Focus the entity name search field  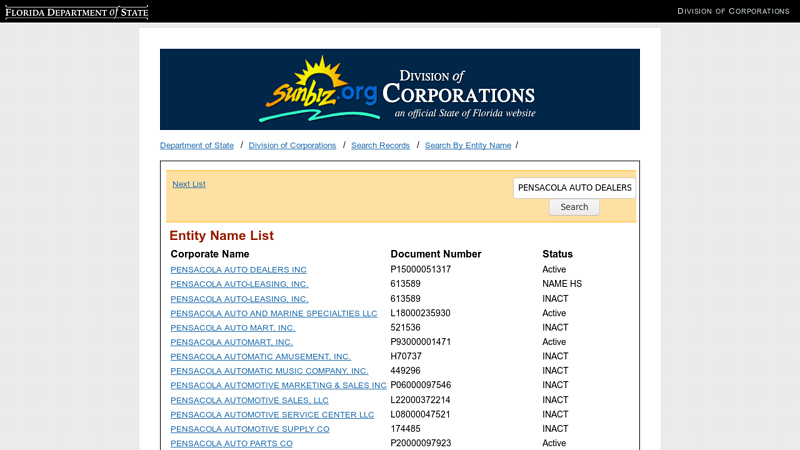(574, 188)
